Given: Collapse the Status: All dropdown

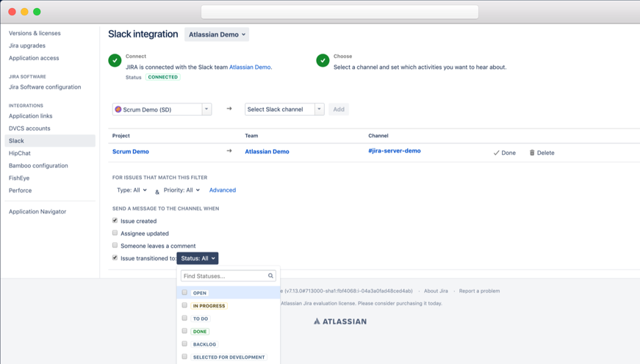Looking at the screenshot, I should [x=198, y=258].
